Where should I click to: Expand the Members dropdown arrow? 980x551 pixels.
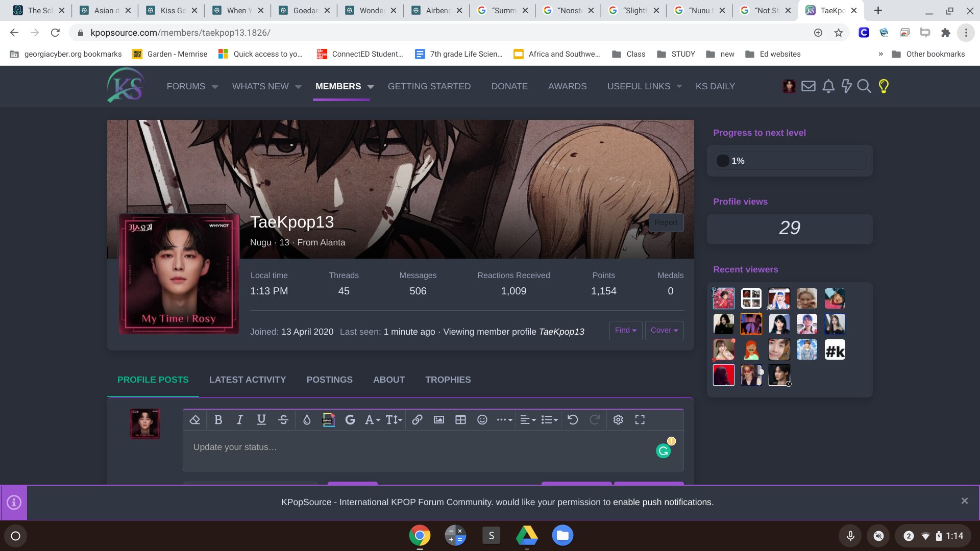pyautogui.click(x=371, y=87)
